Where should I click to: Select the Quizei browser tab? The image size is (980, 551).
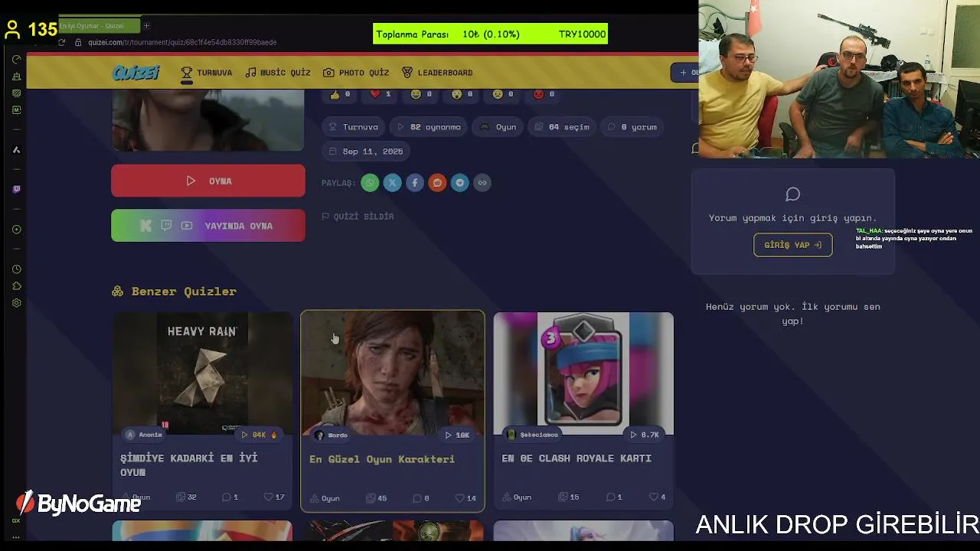[x=98, y=25]
